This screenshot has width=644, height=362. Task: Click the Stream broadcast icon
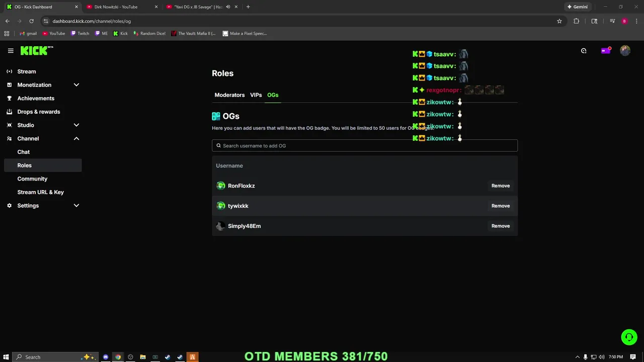[9, 71]
